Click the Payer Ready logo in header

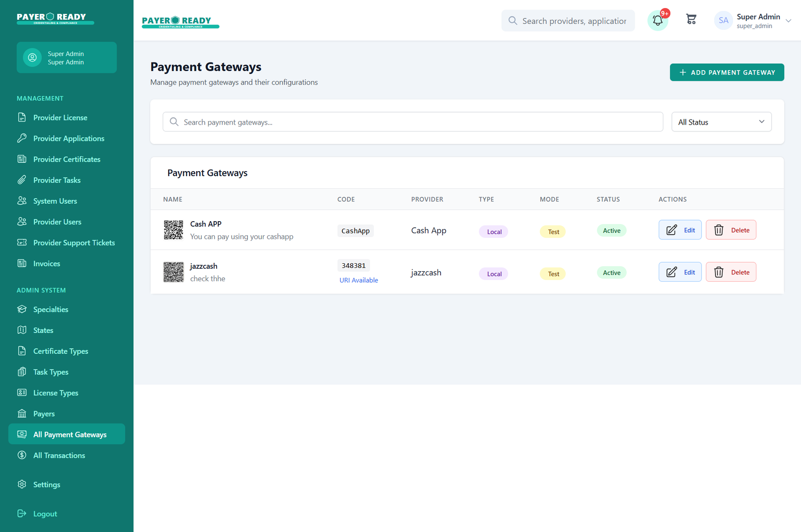coord(180,22)
